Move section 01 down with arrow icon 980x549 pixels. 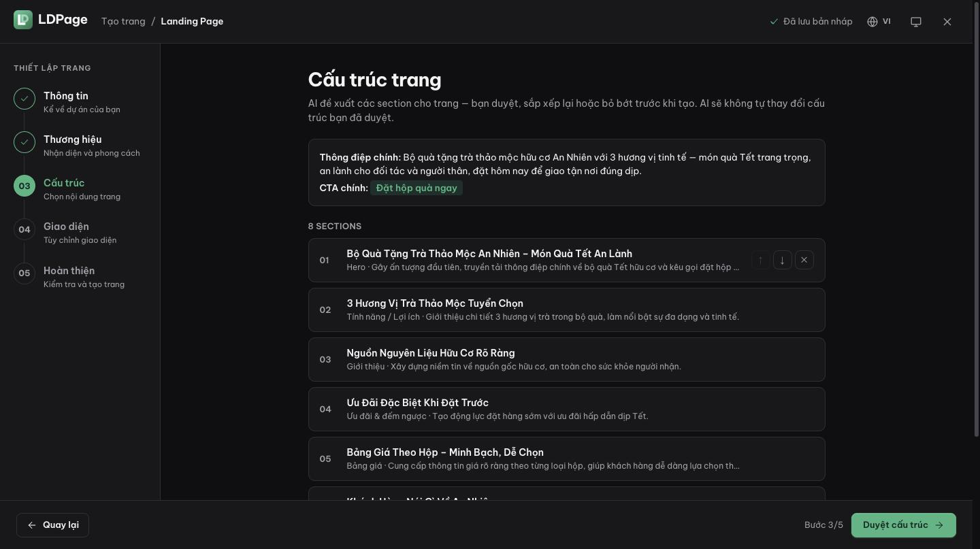[783, 260]
